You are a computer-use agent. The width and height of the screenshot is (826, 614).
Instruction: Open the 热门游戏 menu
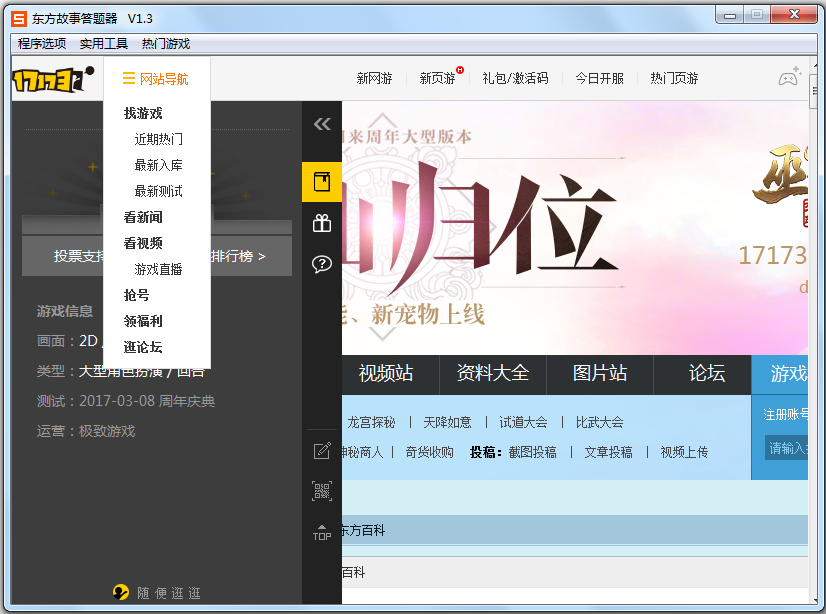pyautogui.click(x=166, y=44)
